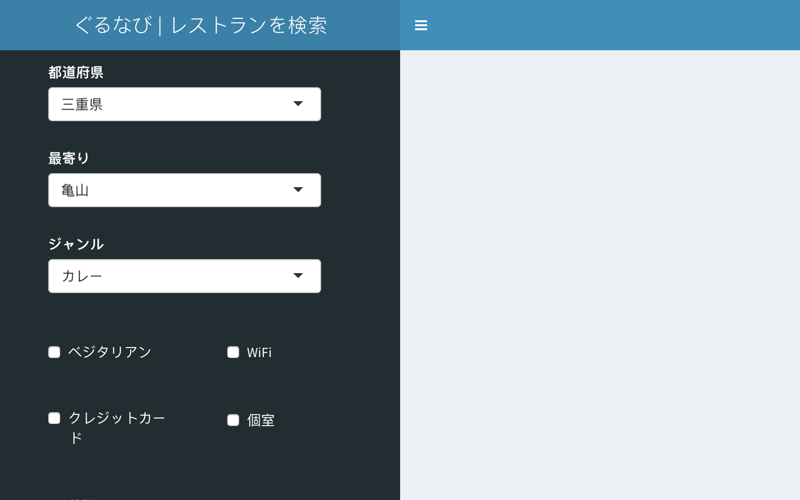Check the クレジットカード option
This screenshot has width=800, height=500.
pos(54,418)
